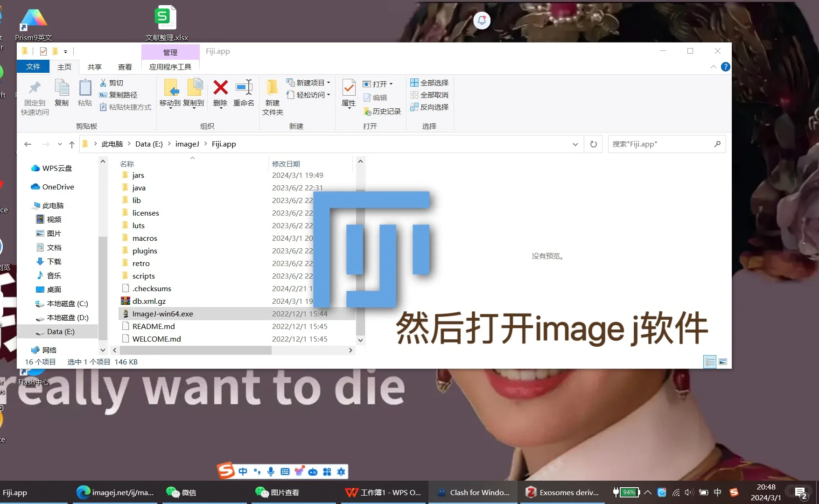Click 全部取消 to deselect all items

(429, 95)
